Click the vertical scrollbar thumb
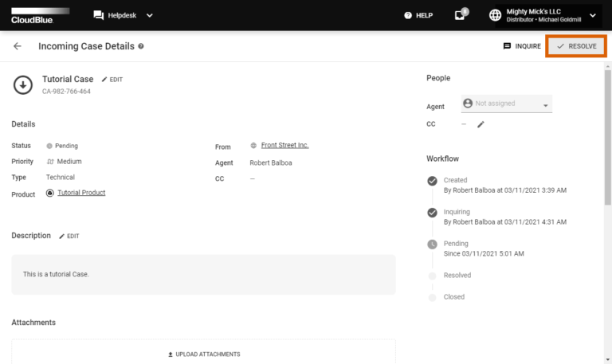Image resolution: width=612 pixels, height=364 pixels. pos(608,137)
